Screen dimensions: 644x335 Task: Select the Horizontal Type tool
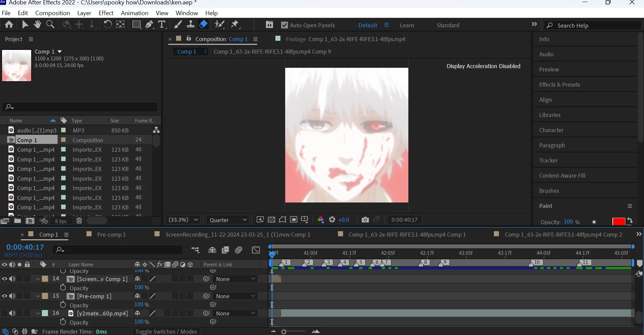point(162,25)
